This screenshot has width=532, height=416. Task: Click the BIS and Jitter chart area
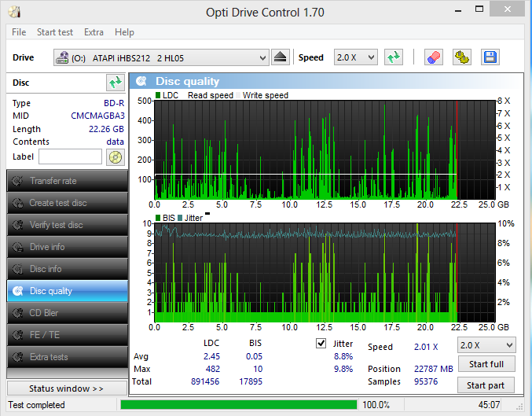click(325, 273)
